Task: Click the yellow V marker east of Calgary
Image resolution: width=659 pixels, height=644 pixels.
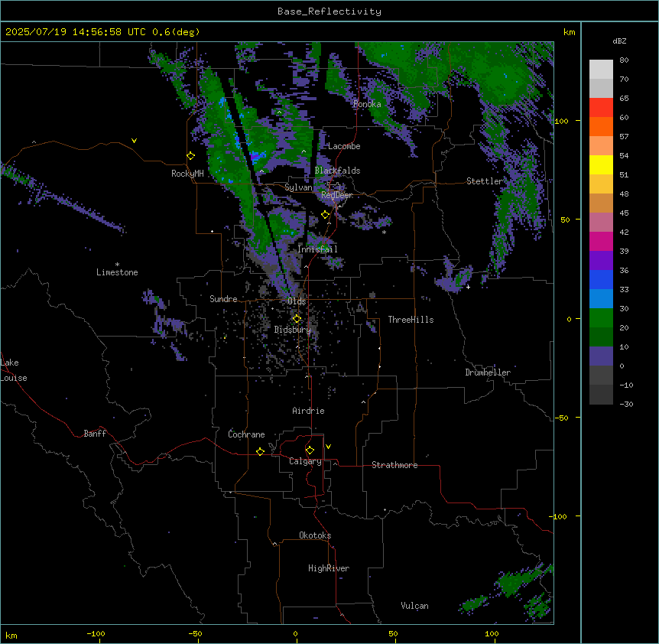Action: [x=328, y=447]
